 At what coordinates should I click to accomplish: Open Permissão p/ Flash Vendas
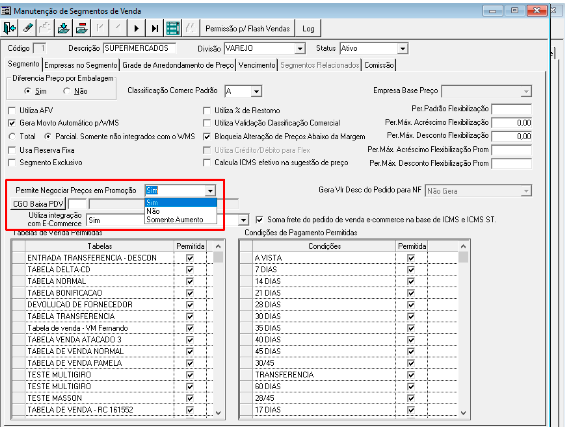(248, 28)
